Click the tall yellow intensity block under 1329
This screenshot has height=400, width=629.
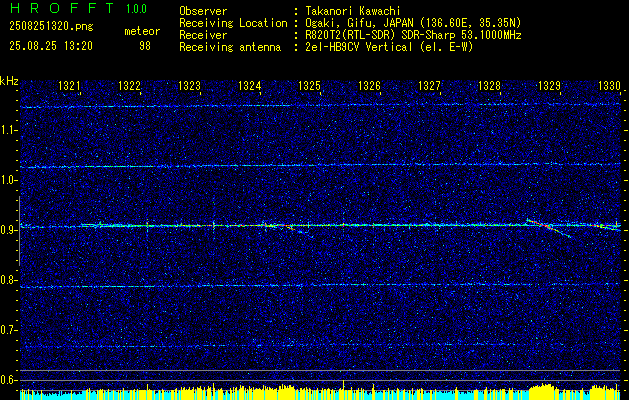click(543, 392)
